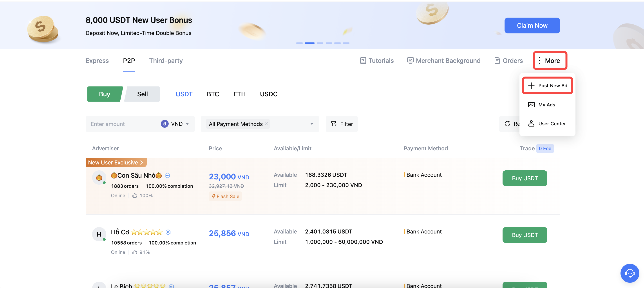This screenshot has width=644, height=288.
Task: Switch to the Express tab
Action: (x=97, y=60)
